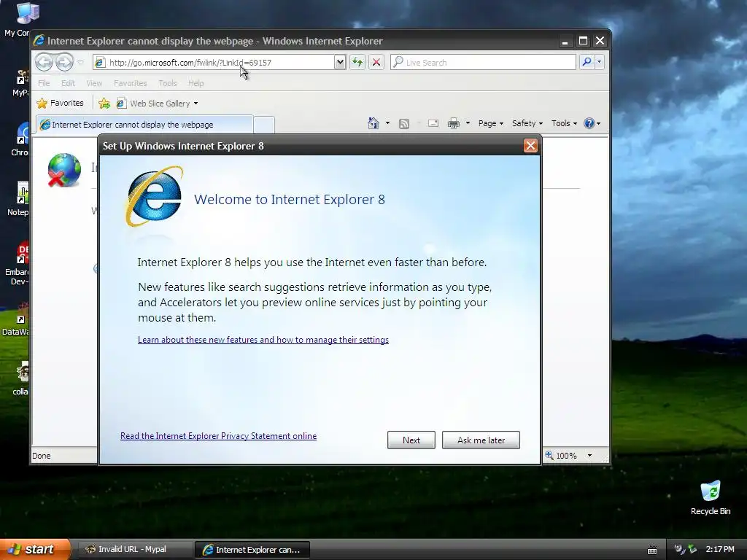This screenshot has width=747, height=560.
Task: Open the Edit menu
Action: click(x=68, y=83)
